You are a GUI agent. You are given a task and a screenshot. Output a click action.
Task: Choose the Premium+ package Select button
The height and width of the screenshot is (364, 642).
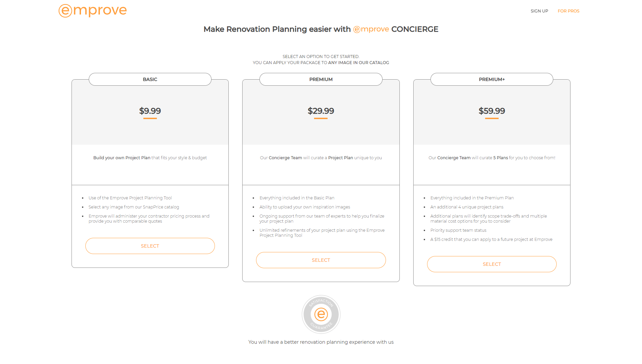click(492, 264)
